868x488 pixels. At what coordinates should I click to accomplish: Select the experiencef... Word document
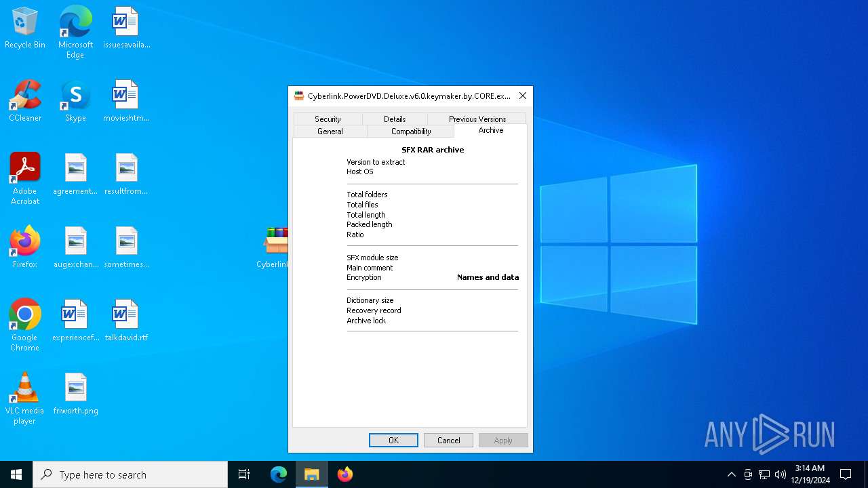pos(75,321)
